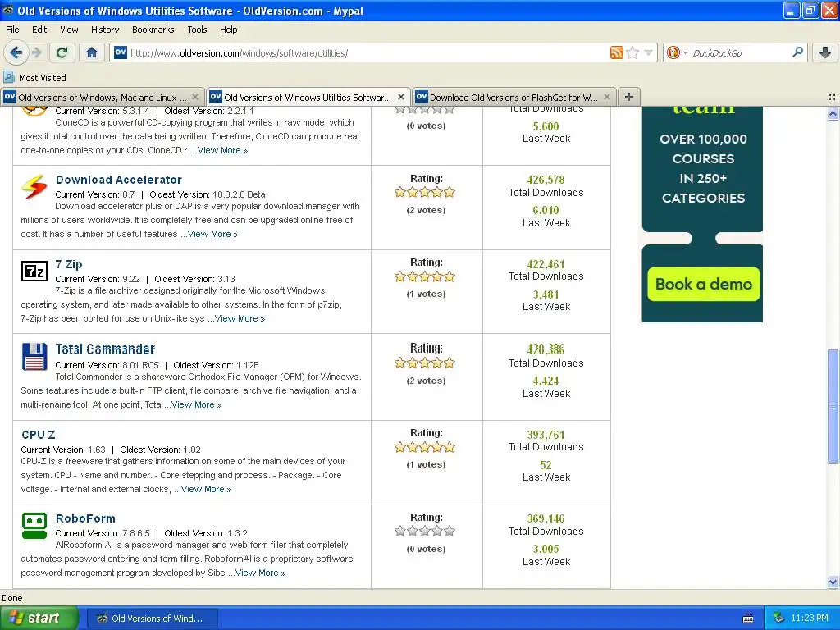Close the FlashGet tab

[x=606, y=97]
